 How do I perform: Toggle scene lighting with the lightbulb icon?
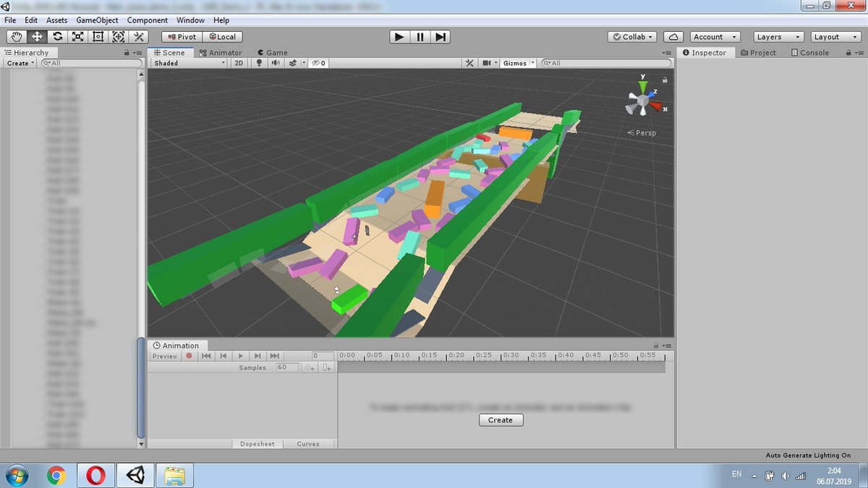click(x=260, y=63)
